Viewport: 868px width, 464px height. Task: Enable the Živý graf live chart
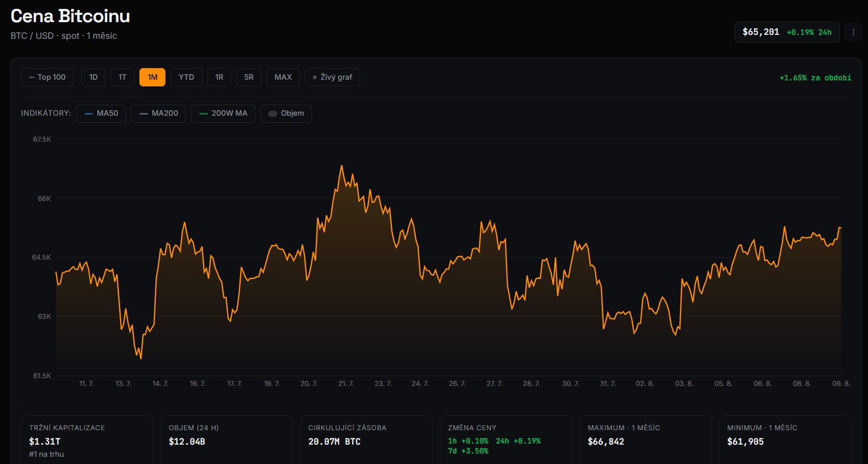tap(332, 78)
